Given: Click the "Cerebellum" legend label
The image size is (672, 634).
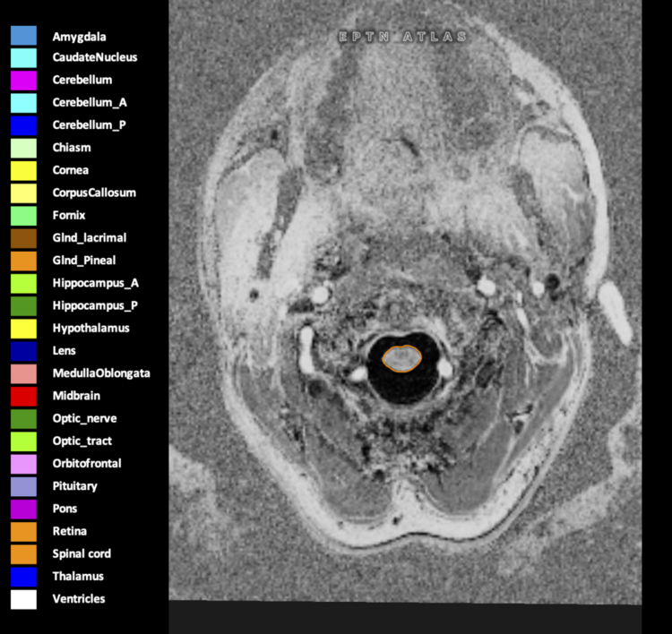Looking at the screenshot, I should [x=82, y=80].
